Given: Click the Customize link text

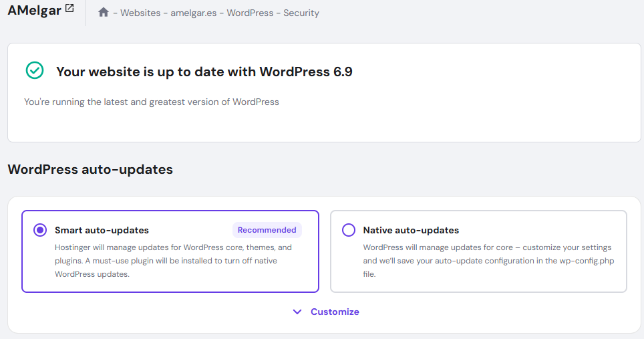Looking at the screenshot, I should pyautogui.click(x=335, y=312).
